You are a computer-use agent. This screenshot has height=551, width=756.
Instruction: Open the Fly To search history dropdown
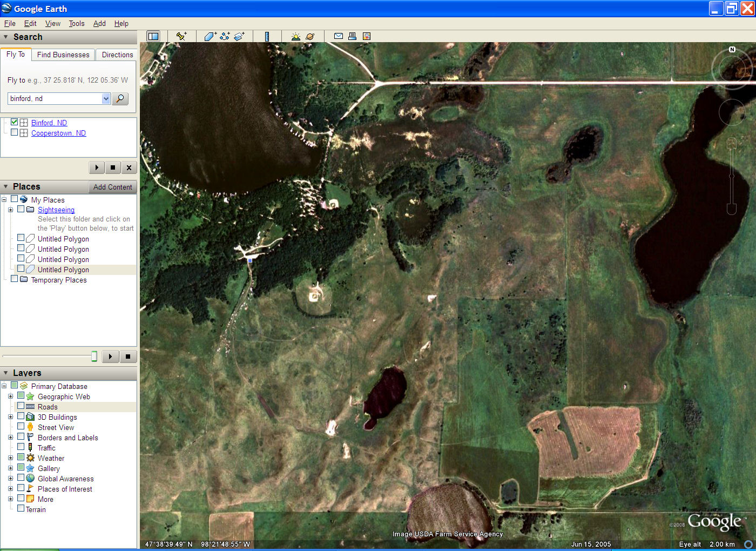(106, 98)
